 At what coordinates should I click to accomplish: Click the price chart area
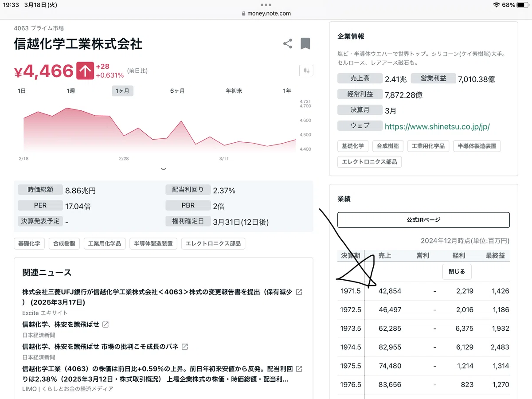click(160, 129)
